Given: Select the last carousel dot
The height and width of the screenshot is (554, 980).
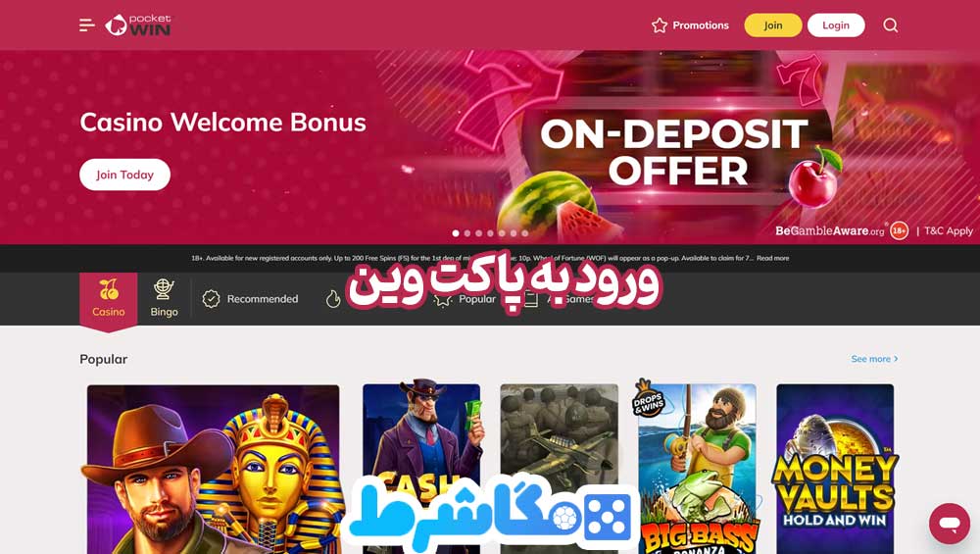Looking at the screenshot, I should tap(525, 233).
